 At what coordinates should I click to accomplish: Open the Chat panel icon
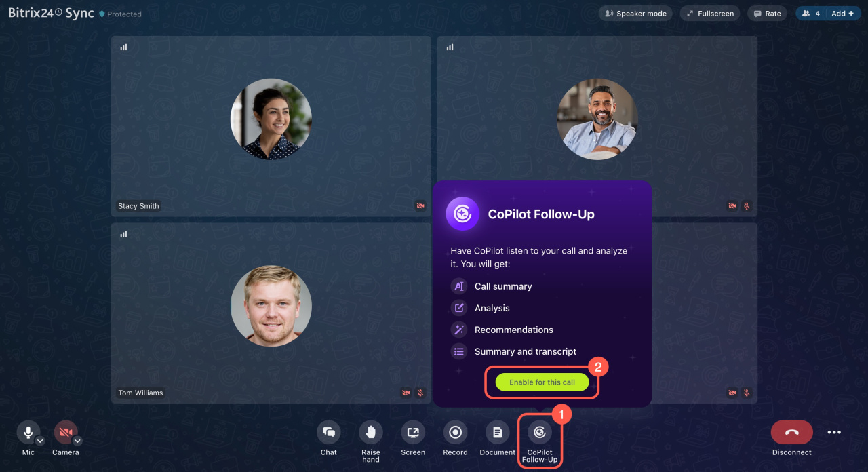coord(328,432)
